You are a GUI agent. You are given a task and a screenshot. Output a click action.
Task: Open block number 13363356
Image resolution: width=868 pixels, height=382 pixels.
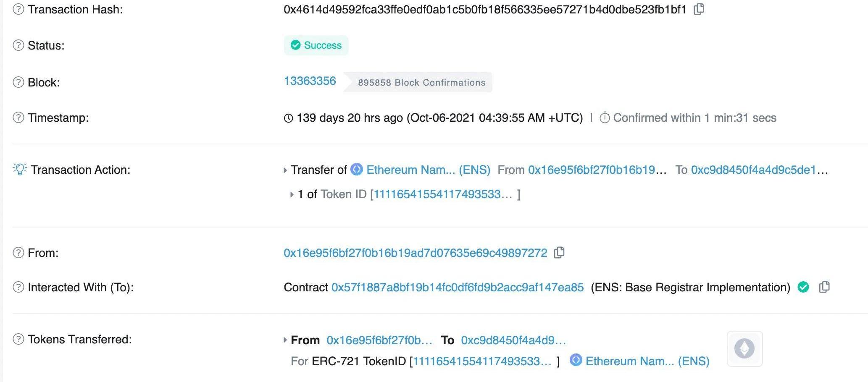[310, 81]
